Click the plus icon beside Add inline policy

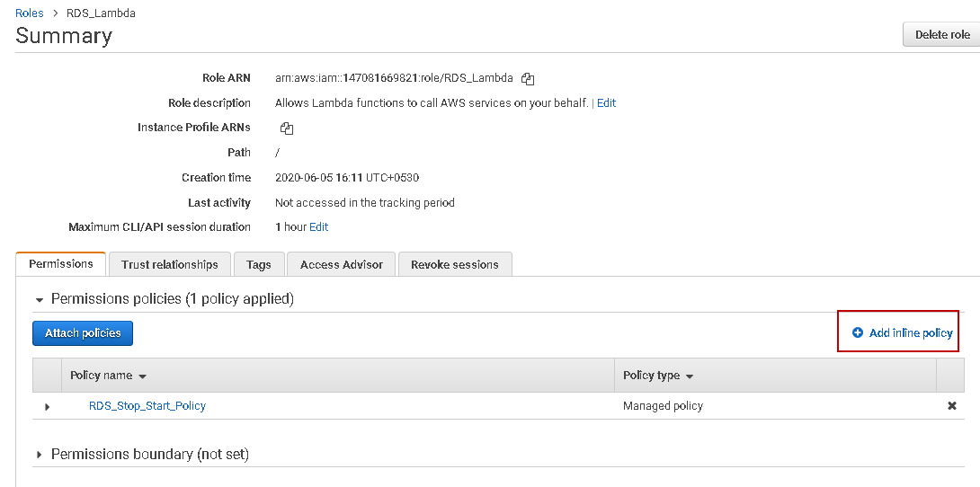click(858, 333)
